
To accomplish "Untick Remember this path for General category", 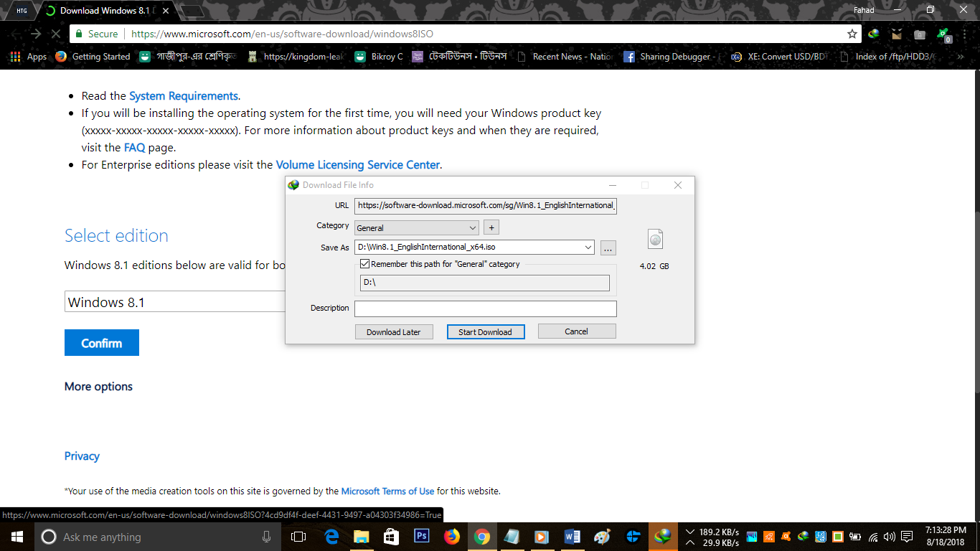I will pos(365,264).
